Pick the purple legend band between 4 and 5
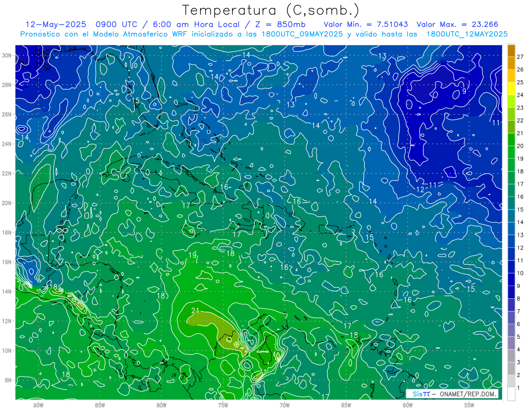Screen dimensions: 532x411 pos(511,343)
